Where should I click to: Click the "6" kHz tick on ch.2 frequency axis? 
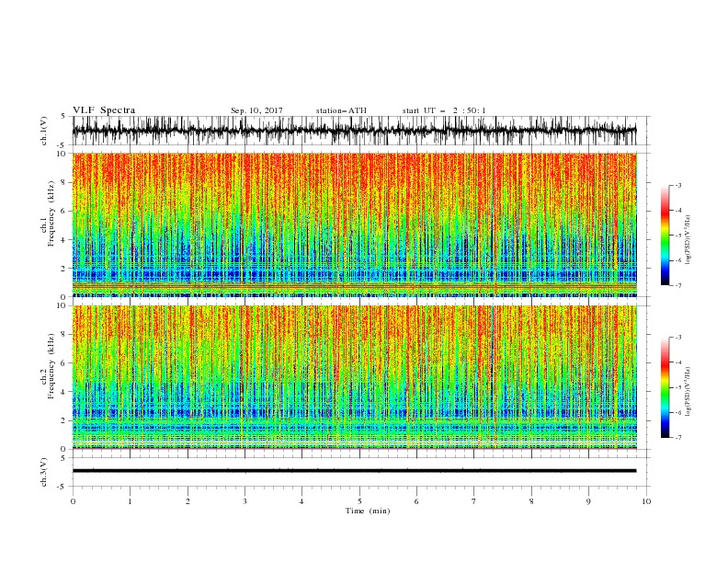(x=64, y=363)
